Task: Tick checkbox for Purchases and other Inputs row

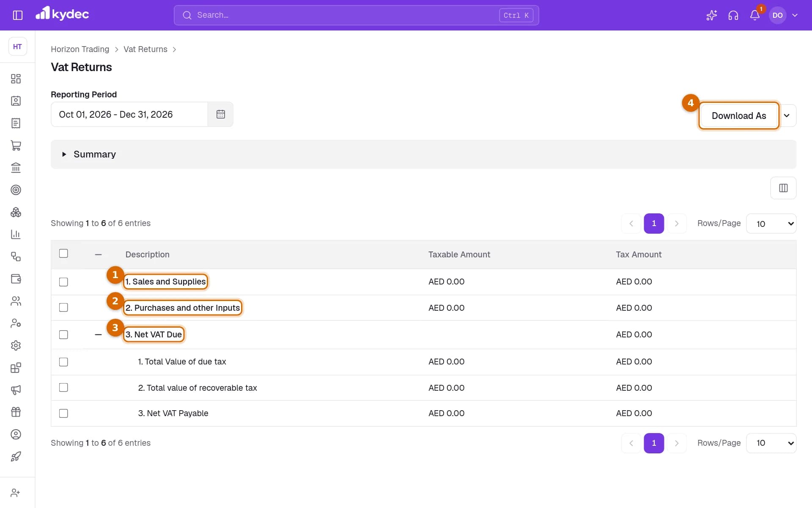Action: pyautogui.click(x=63, y=307)
